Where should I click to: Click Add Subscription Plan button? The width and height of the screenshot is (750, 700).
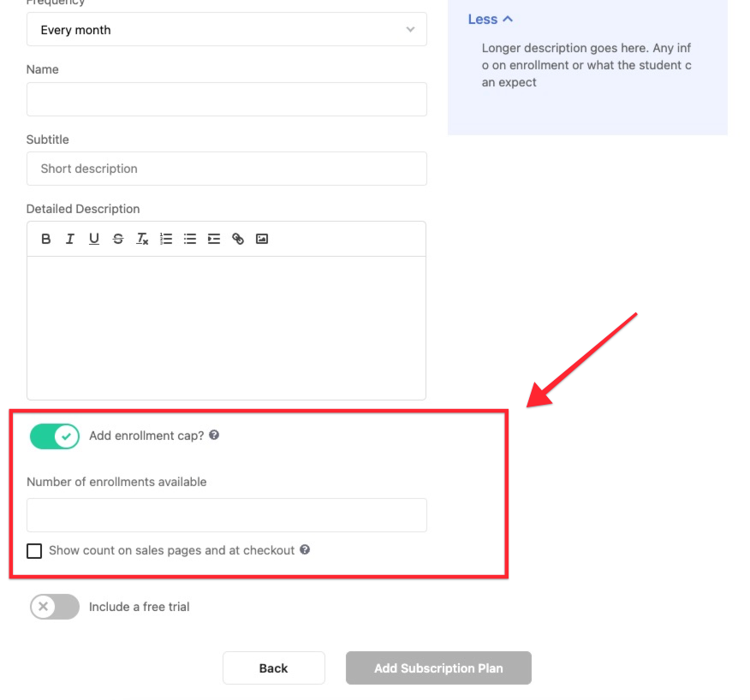[438, 668]
